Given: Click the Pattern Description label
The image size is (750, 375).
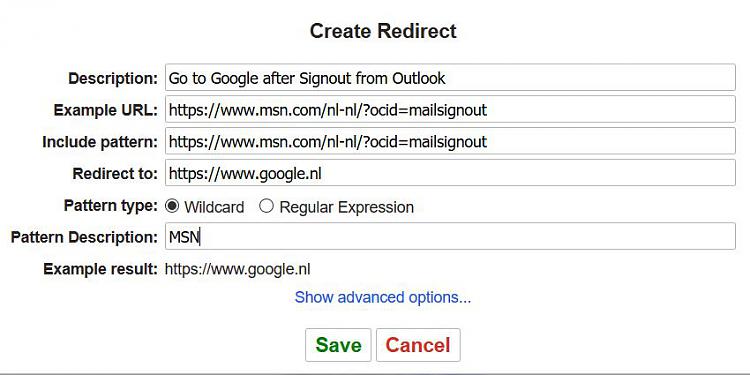Looking at the screenshot, I should [84, 237].
